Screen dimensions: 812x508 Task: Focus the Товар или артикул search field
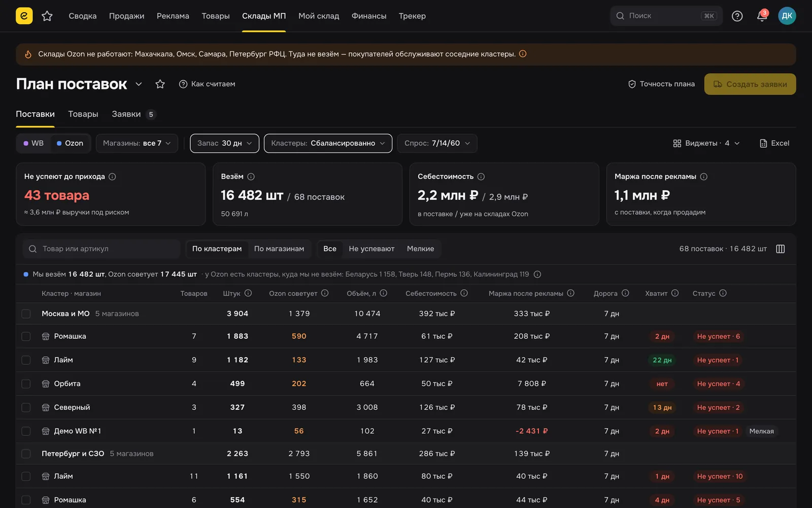tap(101, 249)
